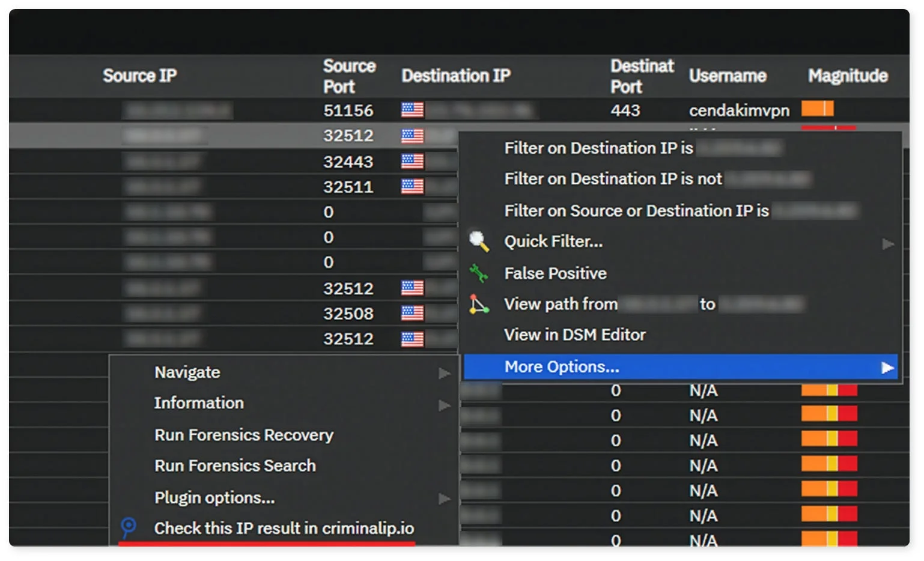
Task: Click the US flag beside port 443
Action: click(x=412, y=110)
